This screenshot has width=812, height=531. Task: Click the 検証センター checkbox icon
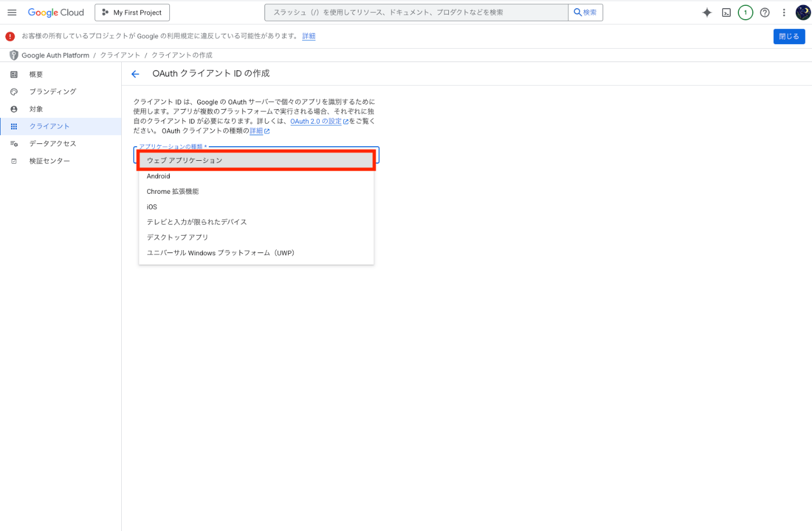(x=14, y=161)
